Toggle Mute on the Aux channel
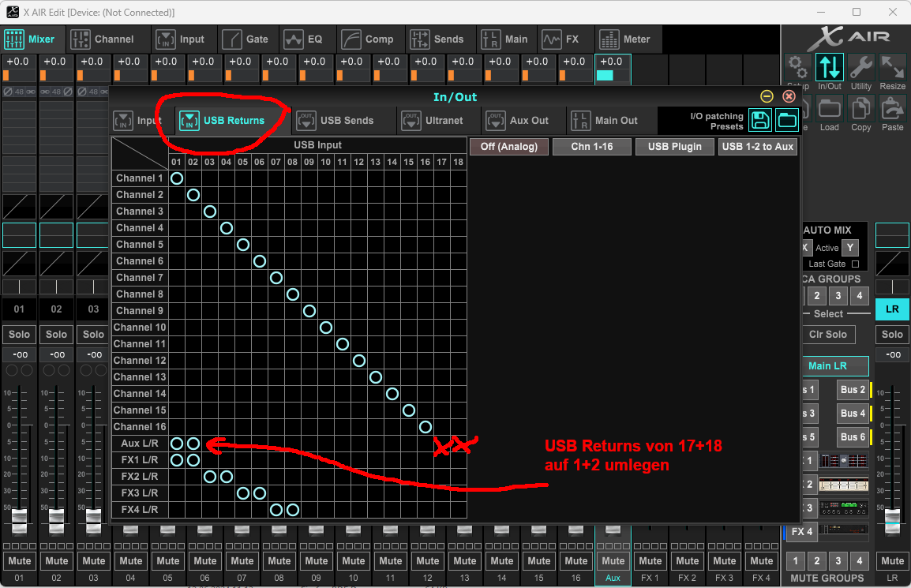This screenshot has width=911, height=588. pyautogui.click(x=613, y=560)
